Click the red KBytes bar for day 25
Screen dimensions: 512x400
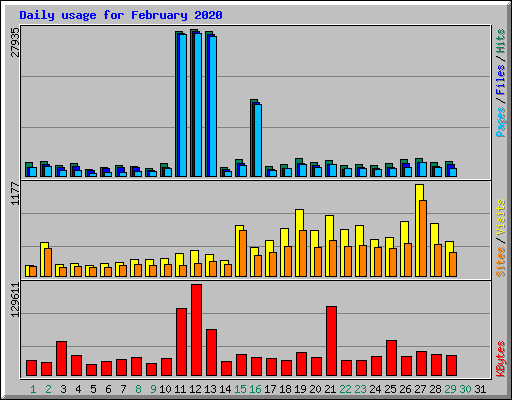(392, 358)
